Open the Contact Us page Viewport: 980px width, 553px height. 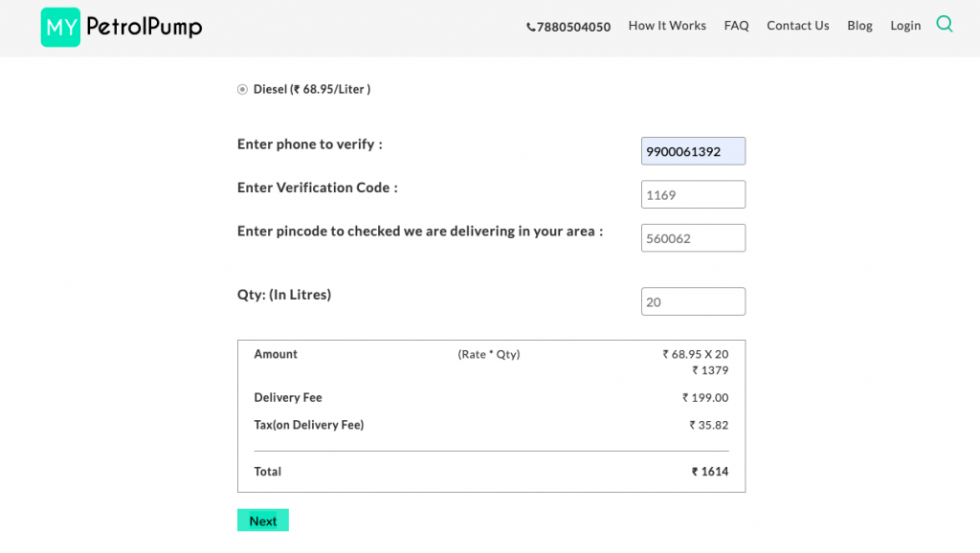tap(797, 26)
